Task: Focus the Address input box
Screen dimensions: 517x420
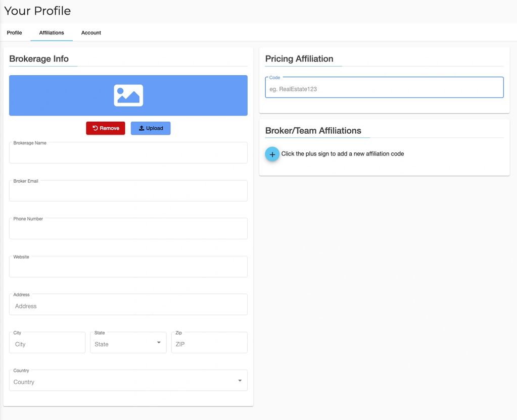Action: [128, 306]
